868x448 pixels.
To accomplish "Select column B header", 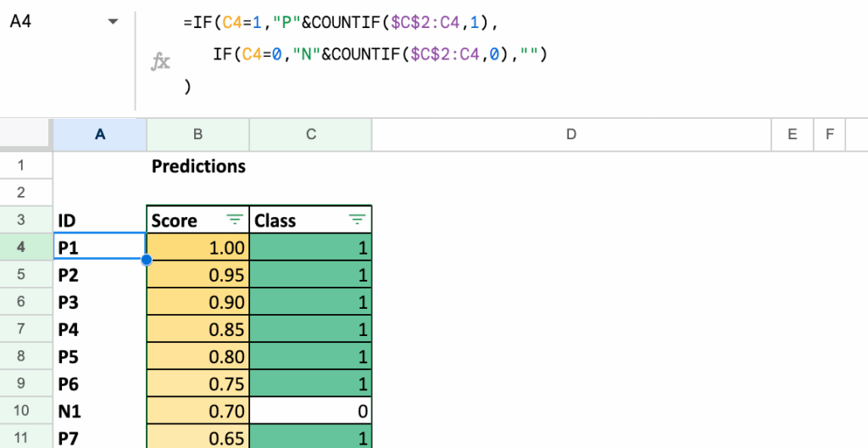I will tap(198, 134).
